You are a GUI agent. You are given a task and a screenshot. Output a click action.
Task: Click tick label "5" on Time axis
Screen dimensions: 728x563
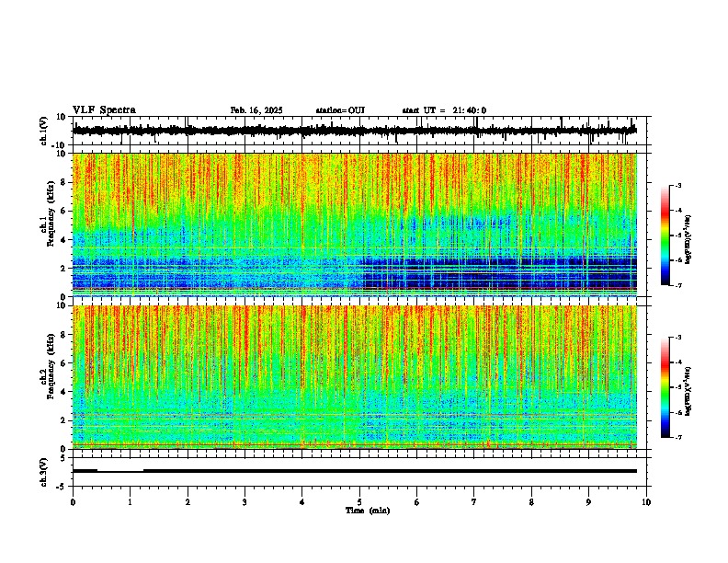point(359,502)
